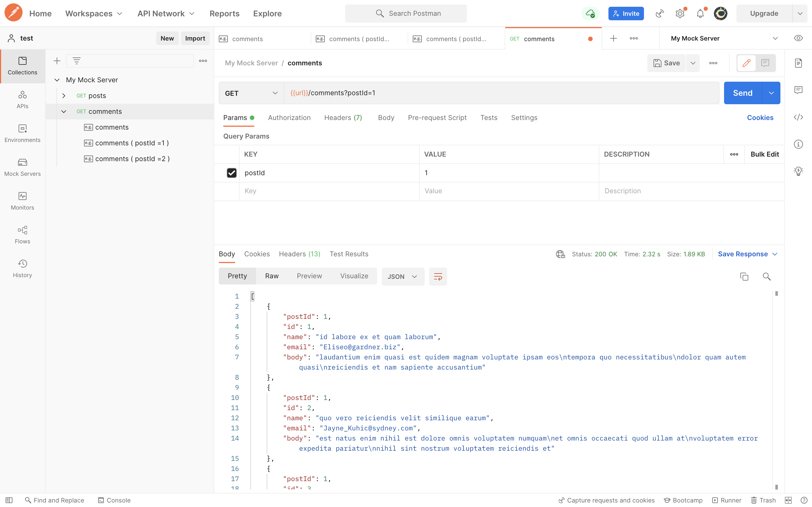Click the blue Send button

coord(743,93)
